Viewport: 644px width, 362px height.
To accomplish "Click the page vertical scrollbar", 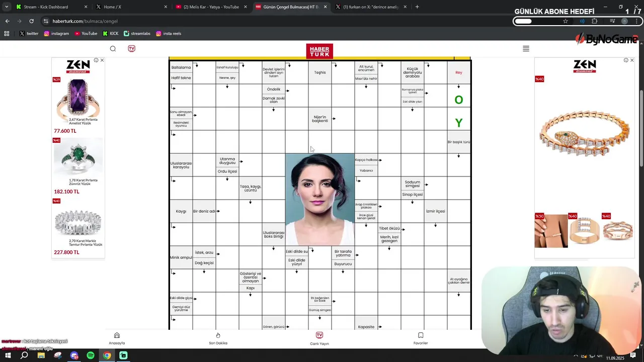I will (640, 128).
